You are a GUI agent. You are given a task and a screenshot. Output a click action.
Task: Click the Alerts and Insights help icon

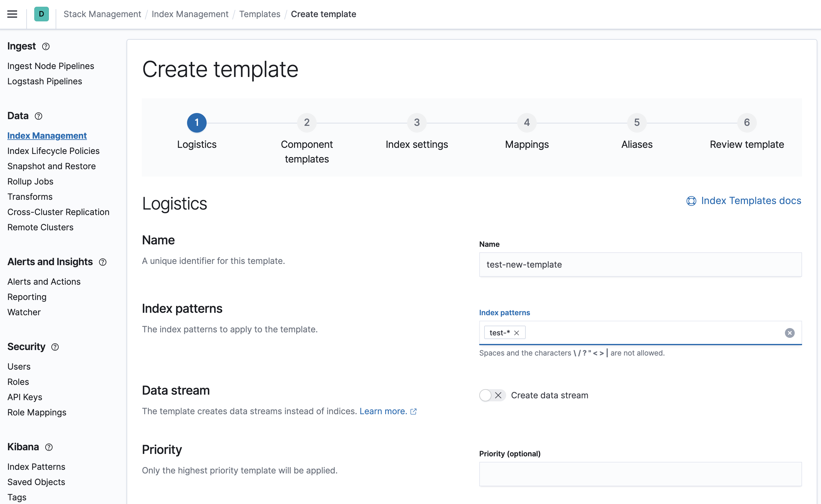coord(103,262)
